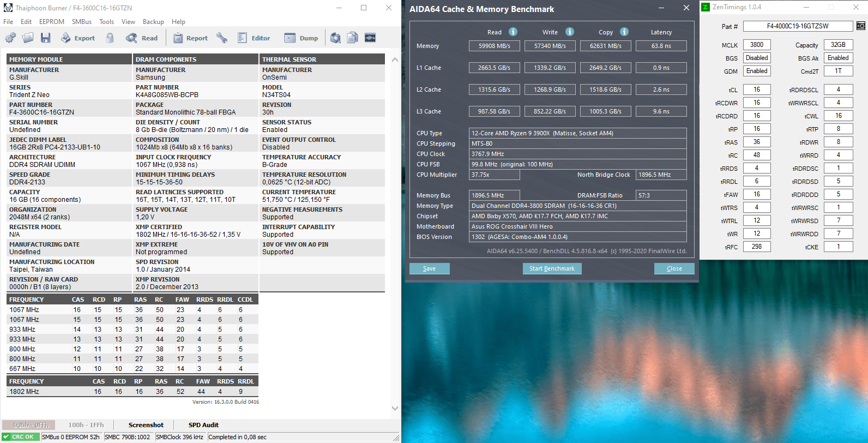The height and width of the screenshot is (443, 868).
Task: Click the SMBus 0 EEPROM 52h status entry
Action: (x=71, y=437)
